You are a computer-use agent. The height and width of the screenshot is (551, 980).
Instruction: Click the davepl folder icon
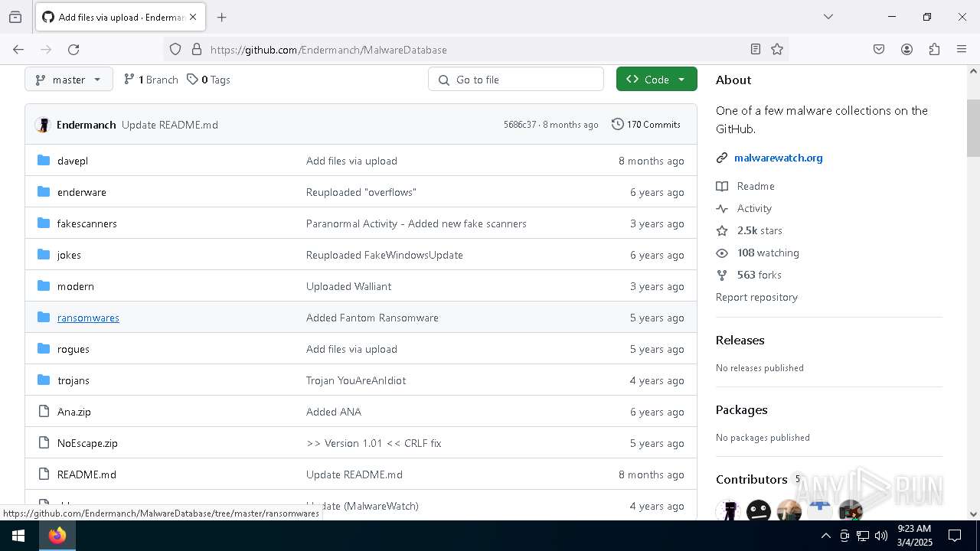[x=44, y=161]
